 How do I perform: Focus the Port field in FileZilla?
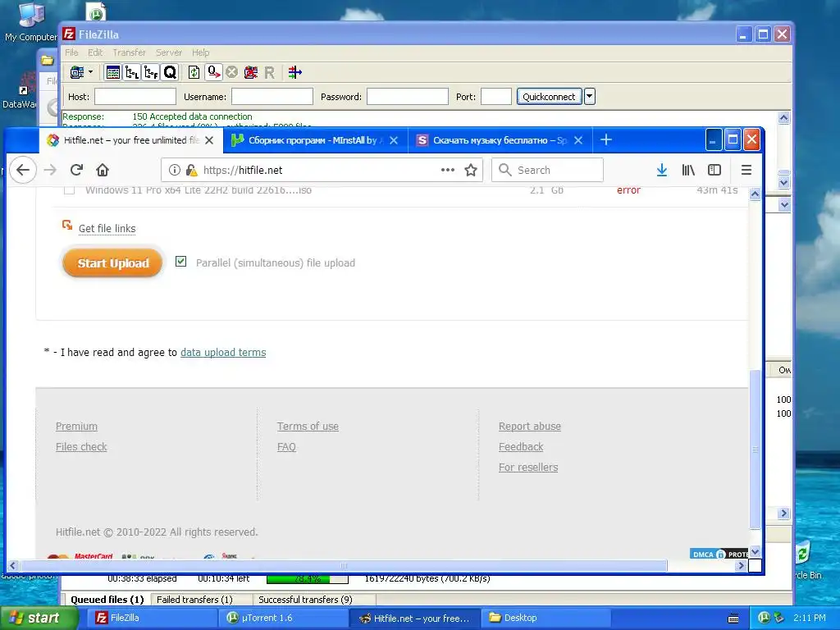[x=496, y=97]
